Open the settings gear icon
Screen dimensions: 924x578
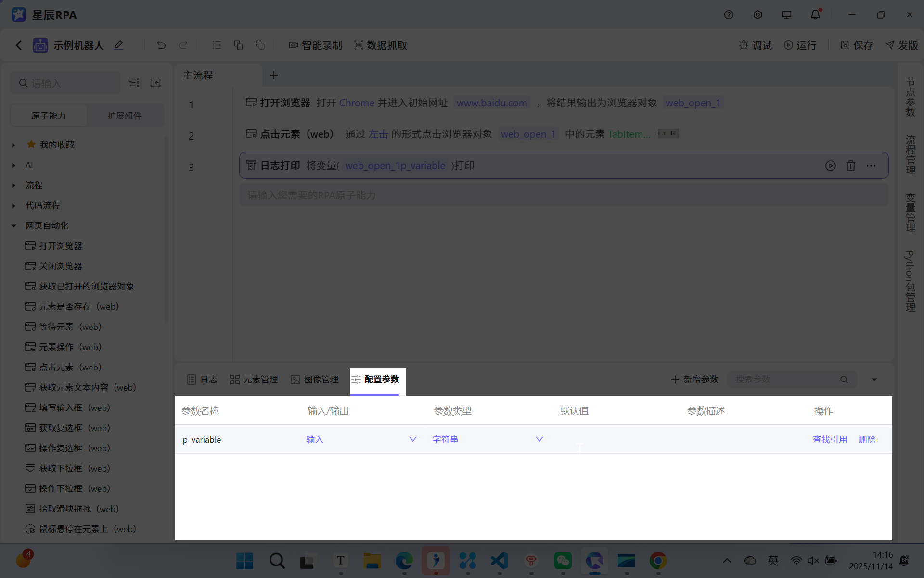pyautogui.click(x=757, y=14)
